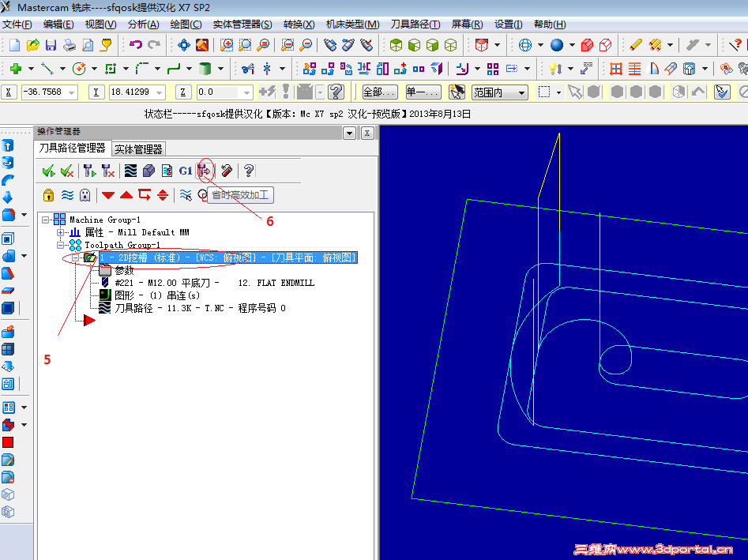Click the blue shaded sphere icon
748x560 pixels.
(x=557, y=45)
